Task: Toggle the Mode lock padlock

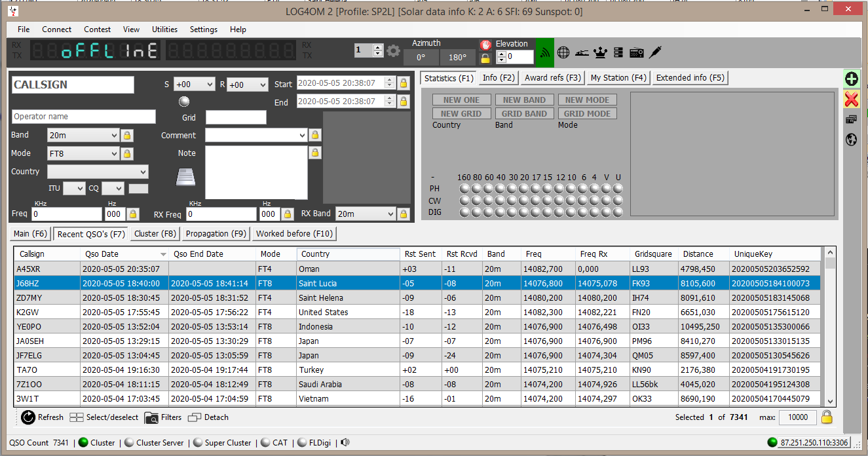Action: 127,154
